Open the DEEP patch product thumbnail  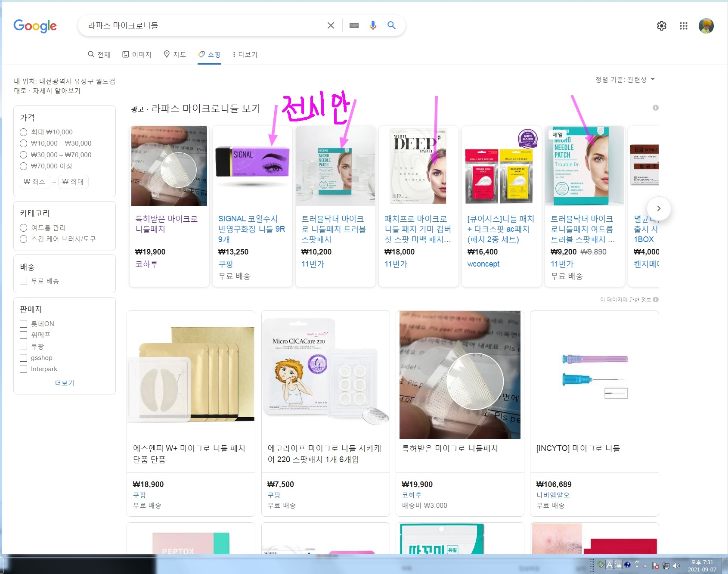[x=418, y=166]
